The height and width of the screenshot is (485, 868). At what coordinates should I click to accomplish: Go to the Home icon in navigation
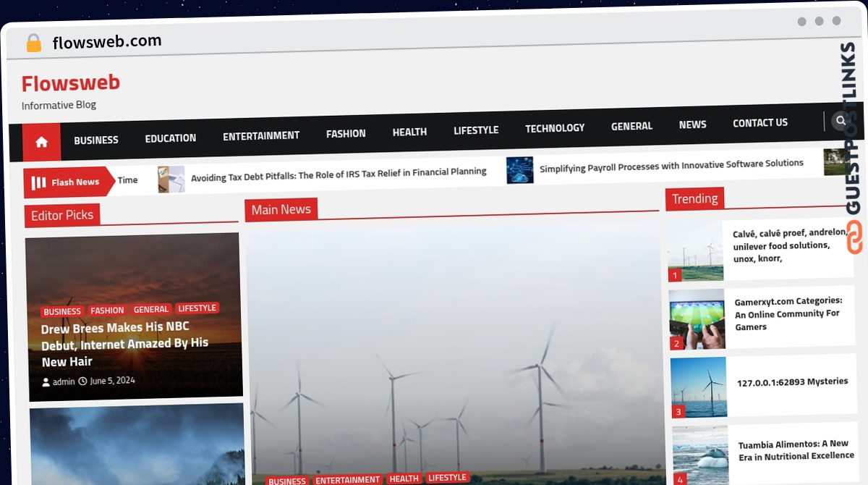pyautogui.click(x=41, y=142)
